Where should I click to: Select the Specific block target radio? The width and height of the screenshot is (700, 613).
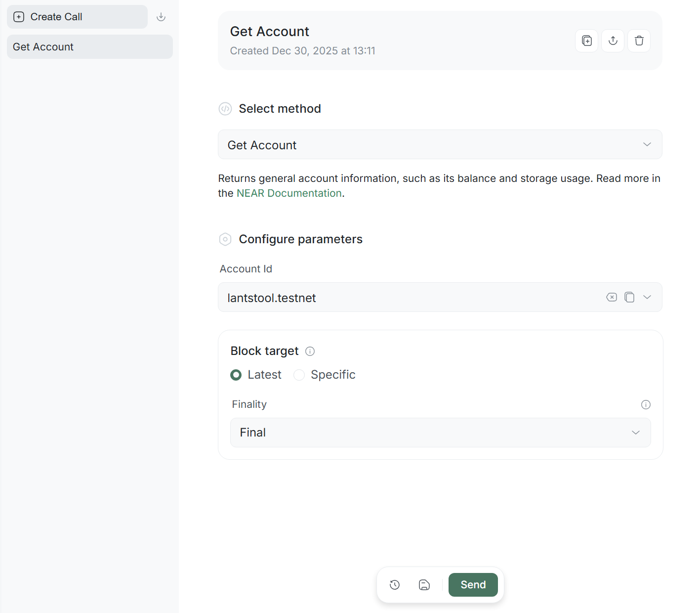299,375
